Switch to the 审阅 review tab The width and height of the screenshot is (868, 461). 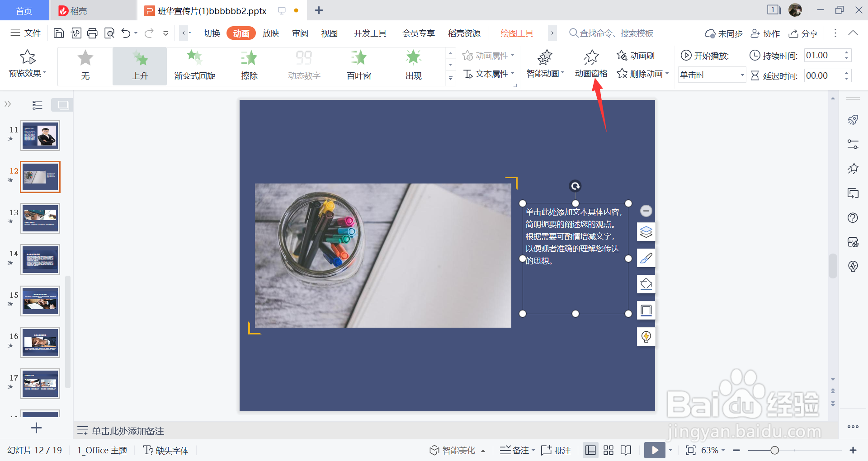(300, 33)
